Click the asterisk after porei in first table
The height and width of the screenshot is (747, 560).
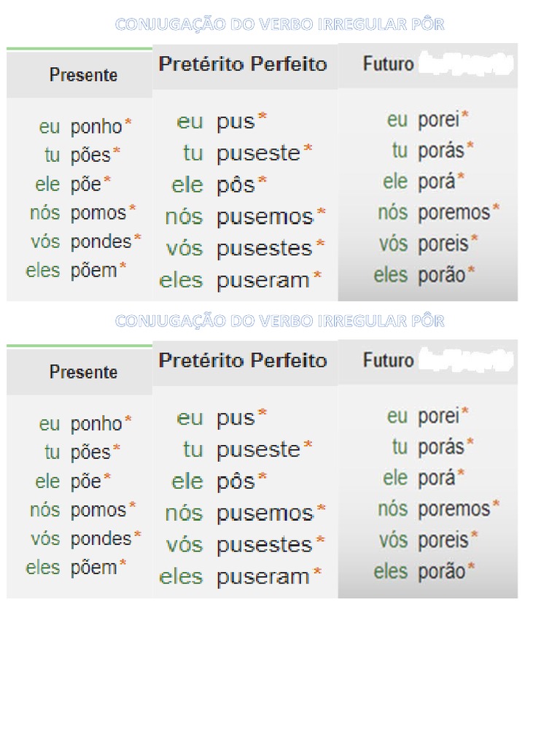464,116
